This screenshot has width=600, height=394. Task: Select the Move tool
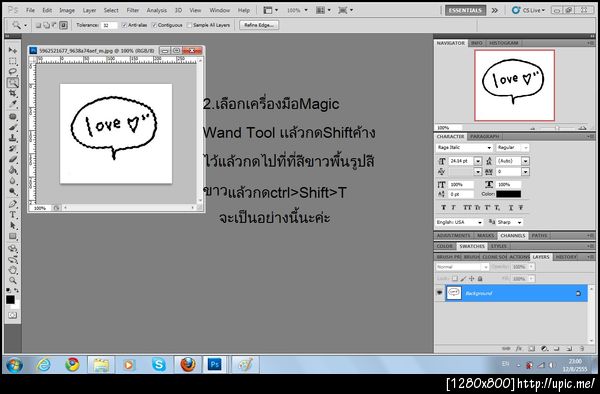13,50
